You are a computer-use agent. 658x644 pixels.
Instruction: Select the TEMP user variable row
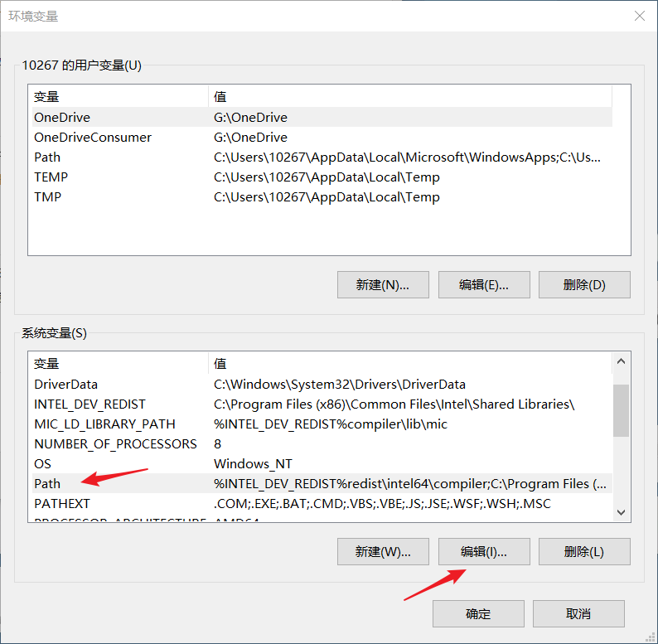tap(51, 177)
